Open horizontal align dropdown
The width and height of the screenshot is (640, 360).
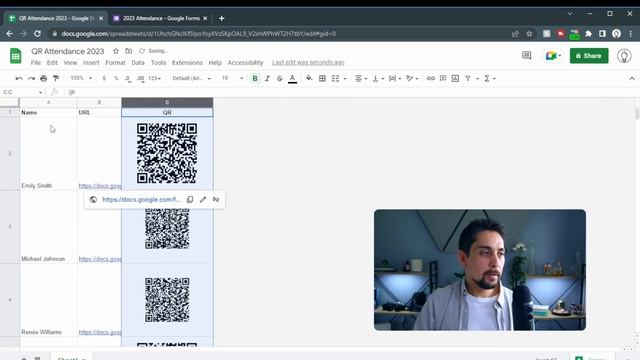click(x=361, y=78)
